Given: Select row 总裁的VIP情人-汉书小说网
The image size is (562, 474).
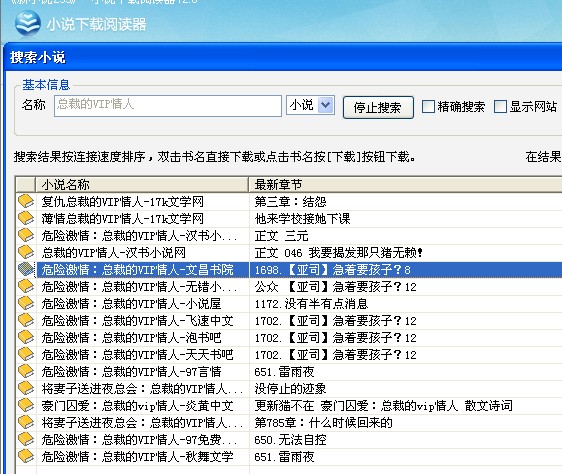Looking at the screenshot, I should (114, 252).
